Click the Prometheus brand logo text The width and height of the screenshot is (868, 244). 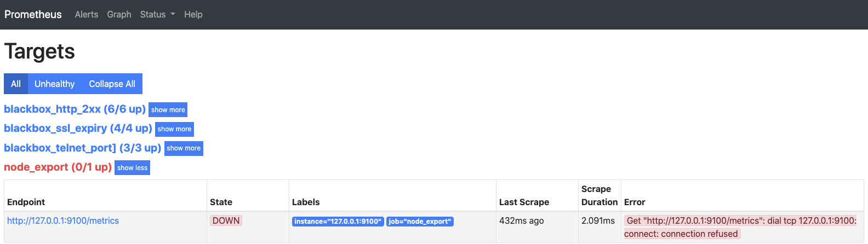[x=33, y=14]
